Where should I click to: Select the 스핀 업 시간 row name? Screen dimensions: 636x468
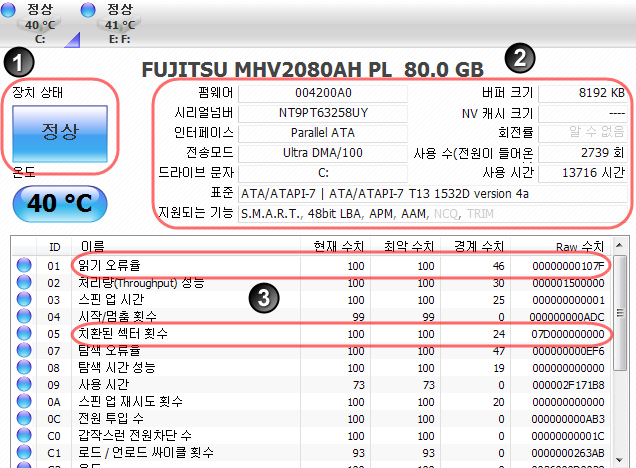(x=111, y=299)
